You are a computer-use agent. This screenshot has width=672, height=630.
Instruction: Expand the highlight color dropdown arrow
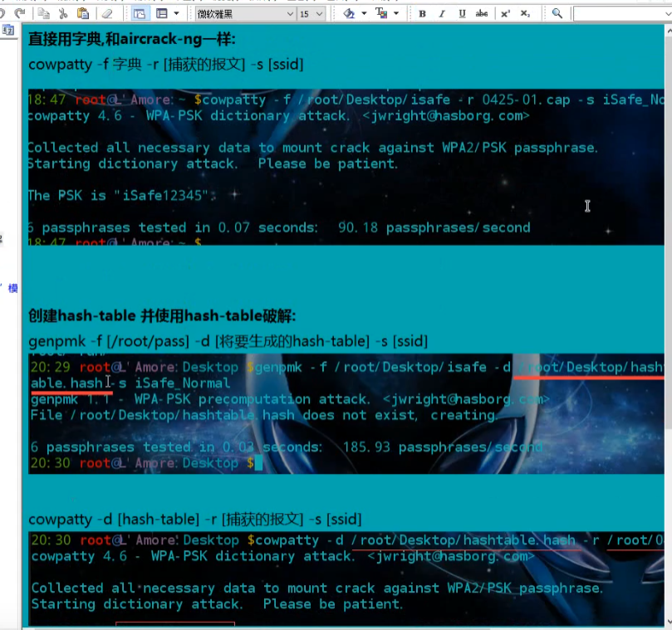[x=365, y=14]
